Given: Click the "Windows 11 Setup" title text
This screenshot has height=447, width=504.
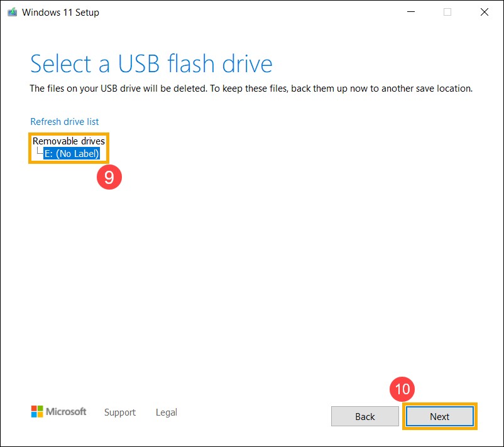Looking at the screenshot, I should coord(60,12).
